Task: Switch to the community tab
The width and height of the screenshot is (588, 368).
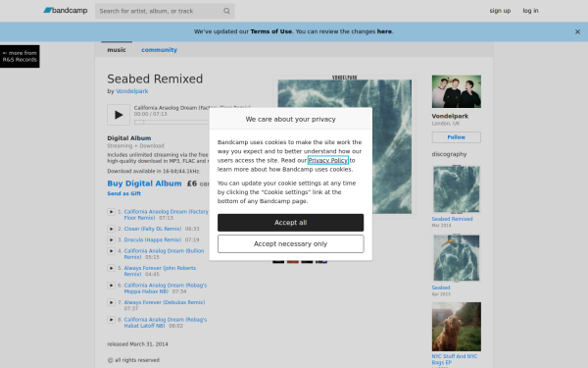Action: [x=159, y=50]
